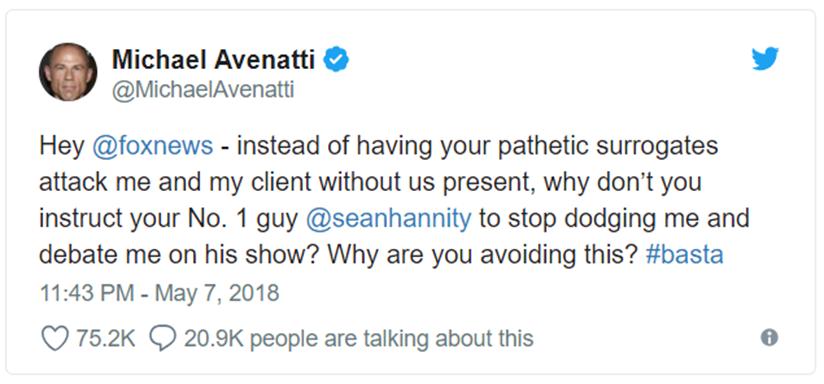Open the #basta hashtag link
Image resolution: width=824 pixels, height=384 pixels.
(684, 255)
